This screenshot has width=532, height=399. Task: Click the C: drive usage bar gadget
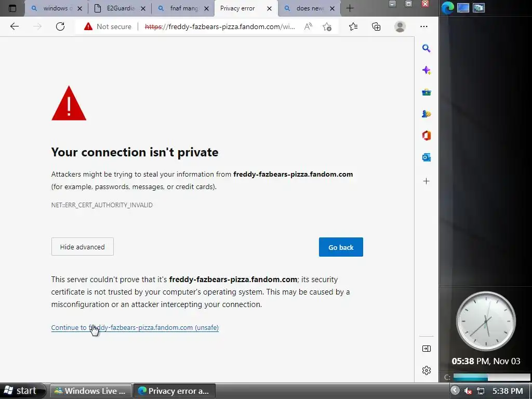[x=491, y=377]
